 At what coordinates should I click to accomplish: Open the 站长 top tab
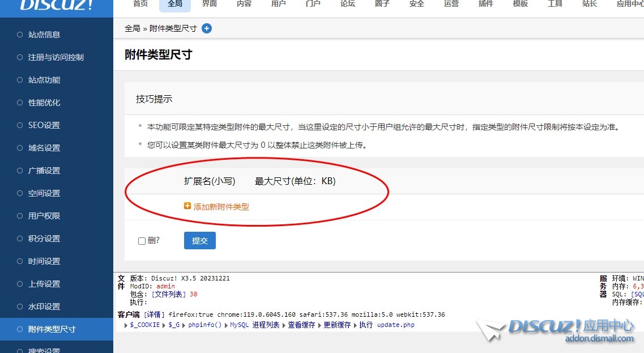(589, 4)
